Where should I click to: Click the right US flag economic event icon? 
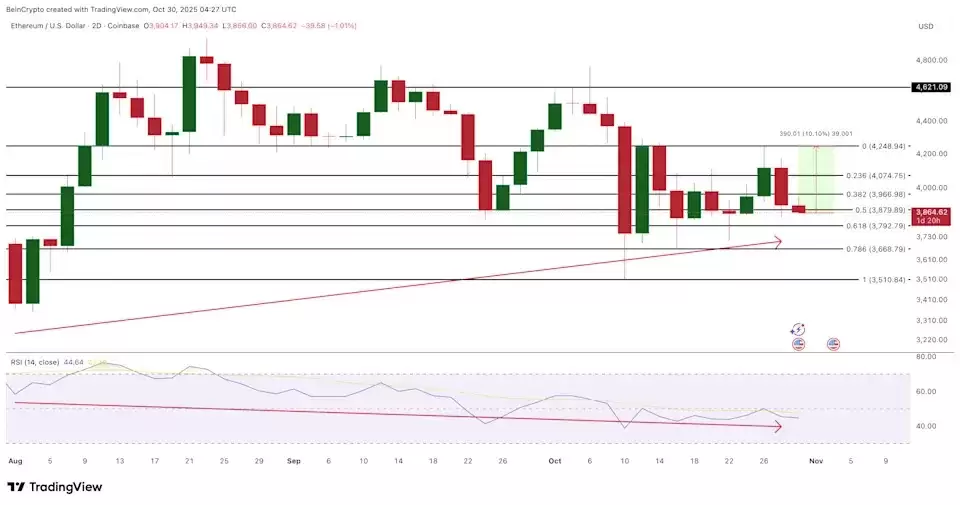[833, 344]
